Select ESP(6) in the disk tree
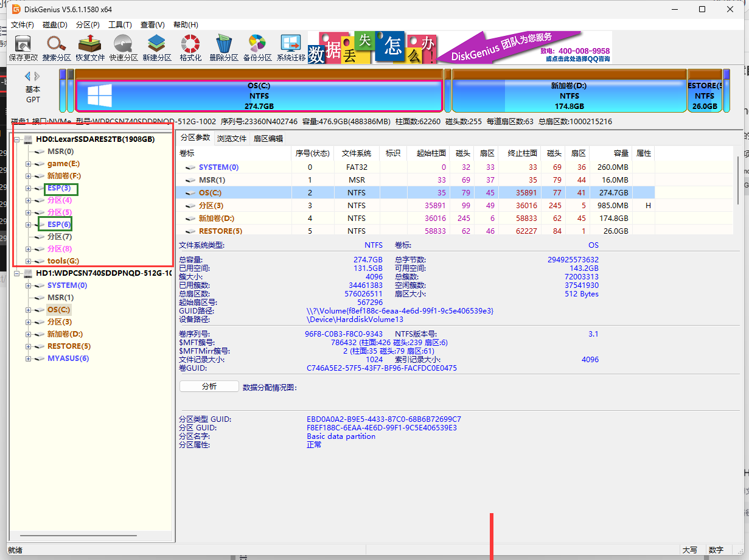 tap(59, 225)
